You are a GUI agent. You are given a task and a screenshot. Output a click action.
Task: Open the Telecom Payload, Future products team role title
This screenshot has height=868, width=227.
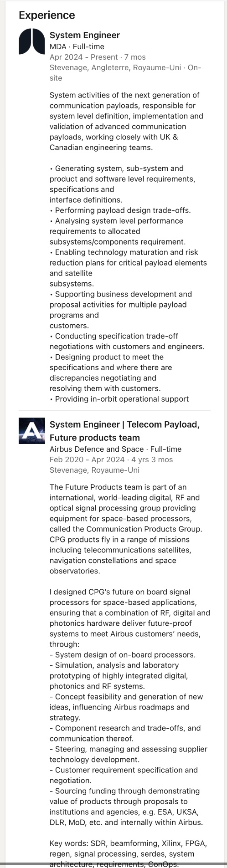click(124, 431)
